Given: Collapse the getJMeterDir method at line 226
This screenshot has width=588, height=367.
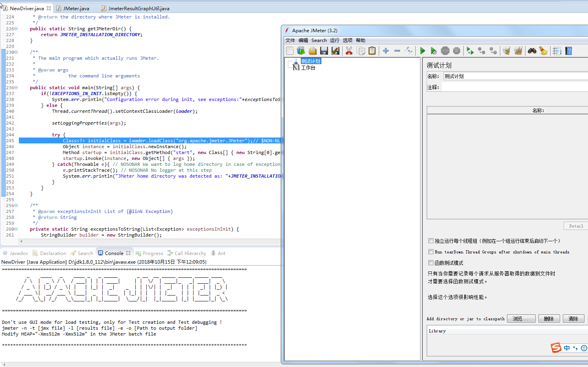Looking at the screenshot, I should point(16,29).
